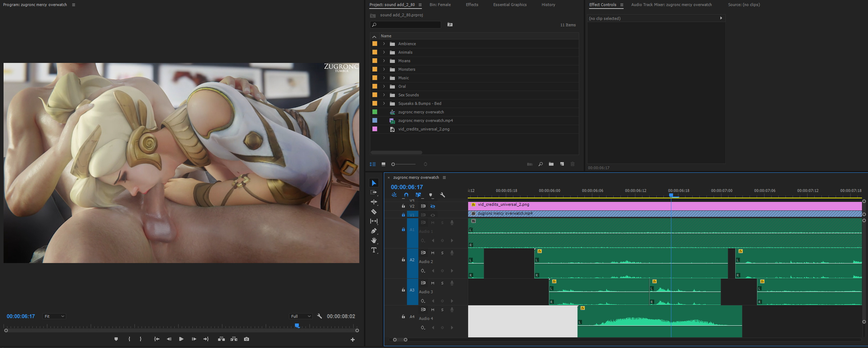Switch Project panel to List View

(373, 164)
